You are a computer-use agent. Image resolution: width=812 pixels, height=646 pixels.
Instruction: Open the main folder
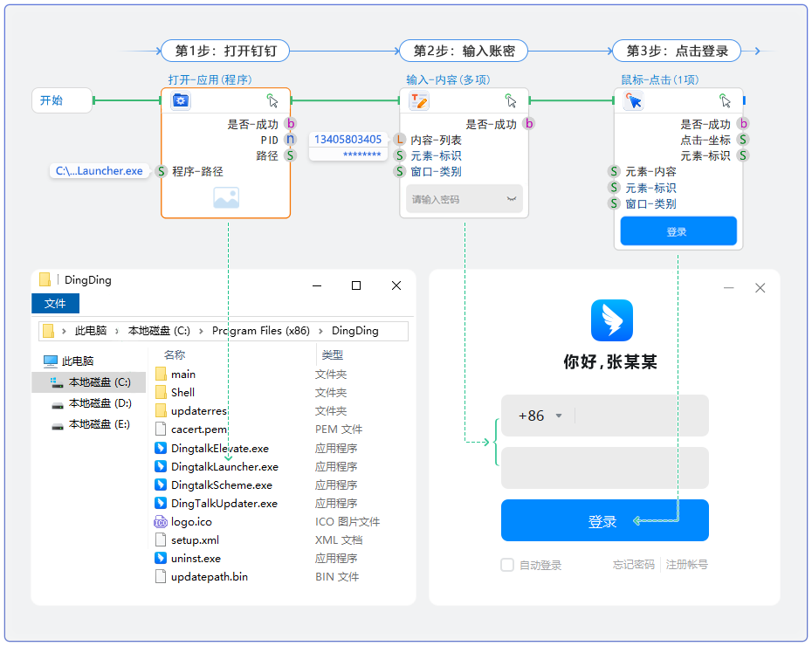pyautogui.click(x=182, y=375)
